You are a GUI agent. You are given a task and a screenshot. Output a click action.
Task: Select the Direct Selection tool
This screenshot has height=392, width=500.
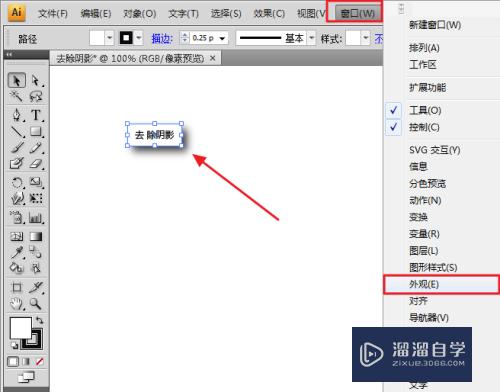pyautogui.click(x=36, y=80)
